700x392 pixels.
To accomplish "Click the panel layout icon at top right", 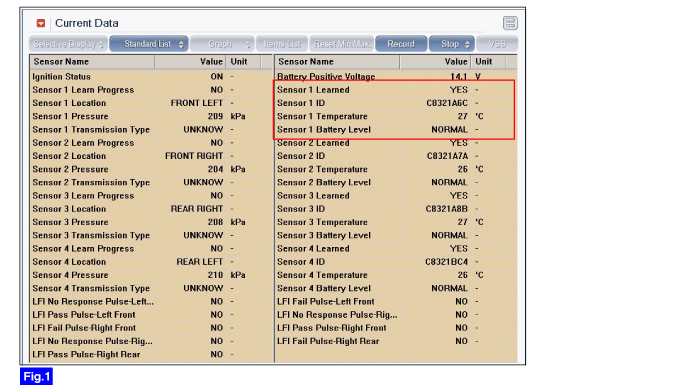I will [510, 23].
